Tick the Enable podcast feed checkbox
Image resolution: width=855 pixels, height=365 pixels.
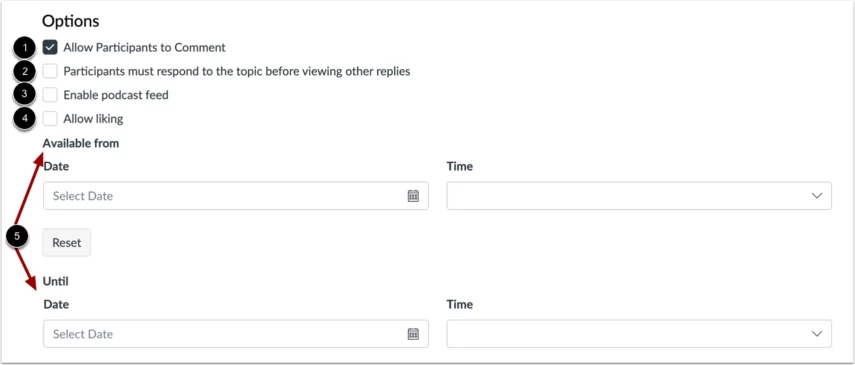(50, 95)
